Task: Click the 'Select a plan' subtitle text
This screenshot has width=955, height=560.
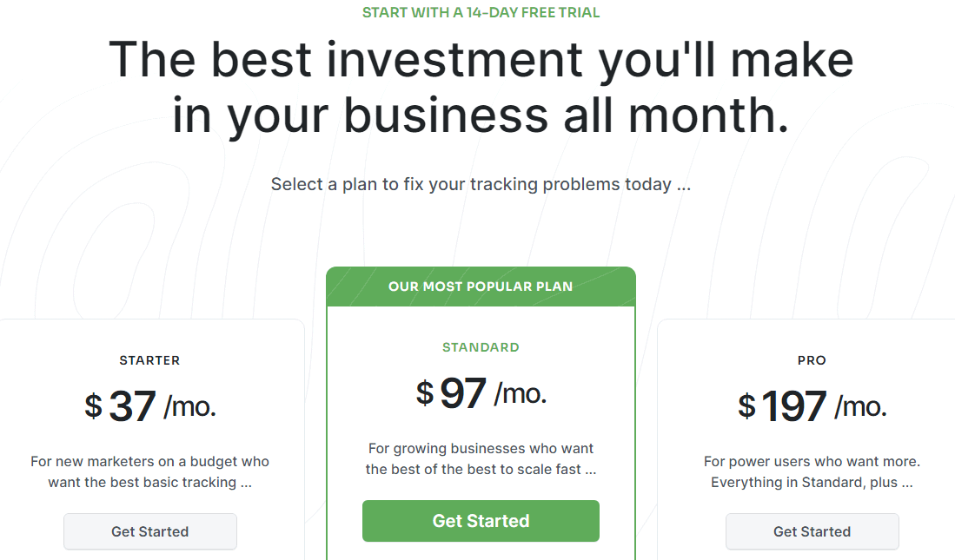Action: tap(481, 184)
